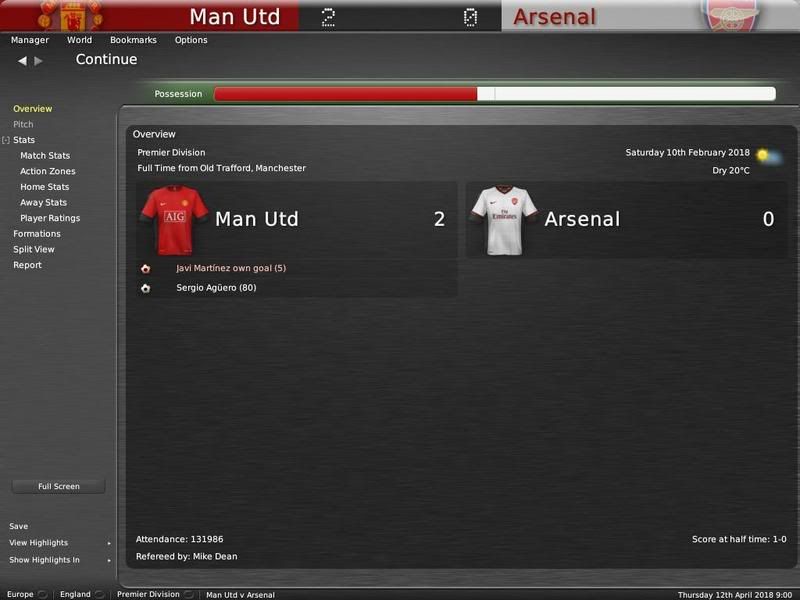Open the Player Ratings page
This screenshot has height=600, width=800.
click(50, 218)
